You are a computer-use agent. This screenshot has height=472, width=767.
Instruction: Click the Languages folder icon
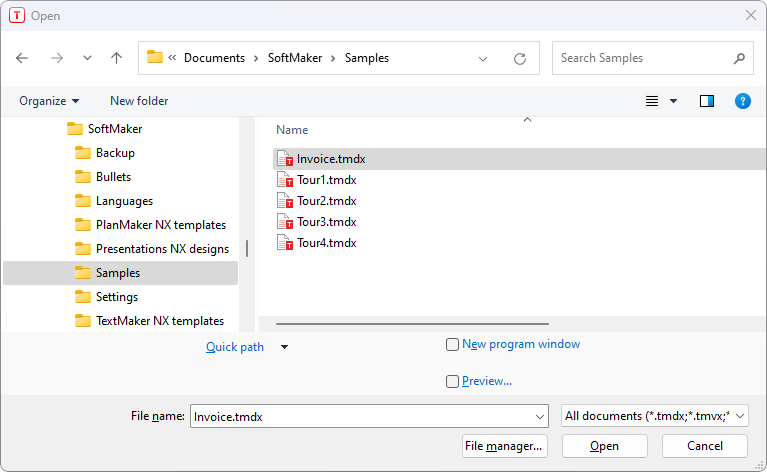click(83, 201)
